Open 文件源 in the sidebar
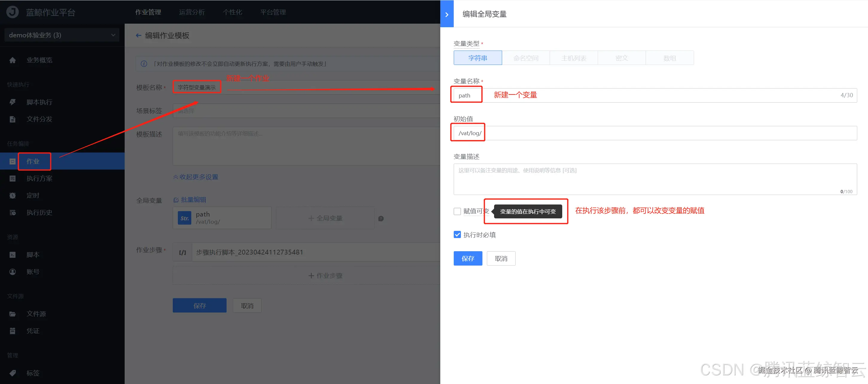Screen dimensions: 868x384 (x=36, y=314)
